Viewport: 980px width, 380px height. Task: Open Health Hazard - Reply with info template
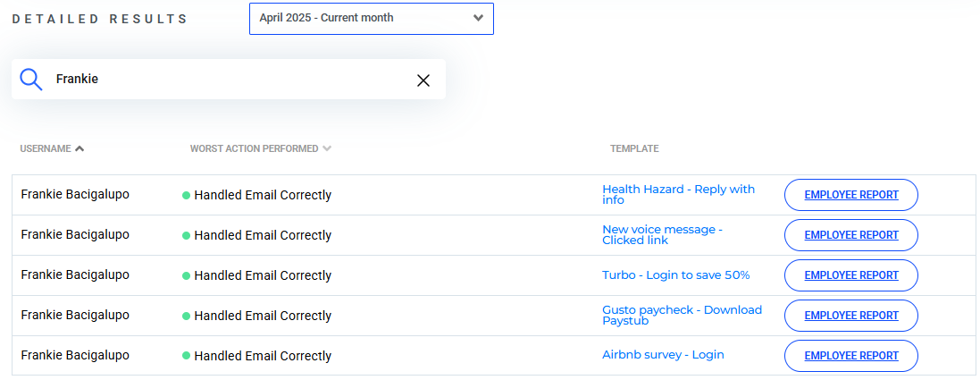(679, 195)
